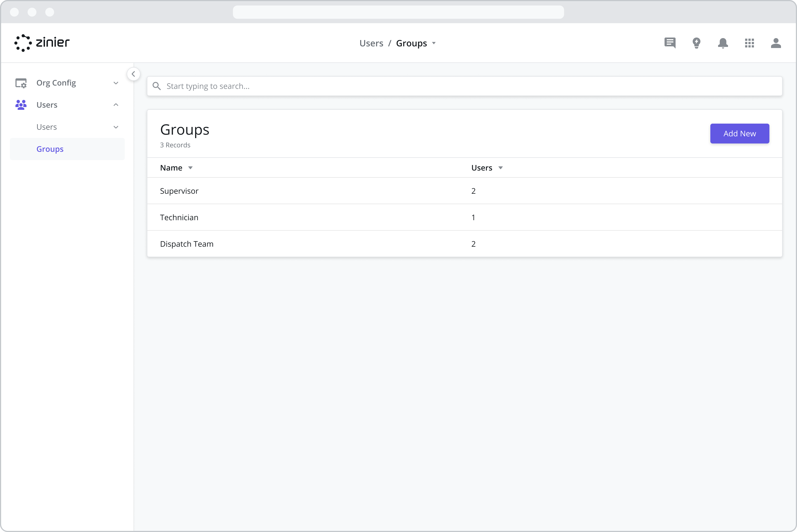
Task: Click the Org Config sidebar icon
Action: (21, 83)
